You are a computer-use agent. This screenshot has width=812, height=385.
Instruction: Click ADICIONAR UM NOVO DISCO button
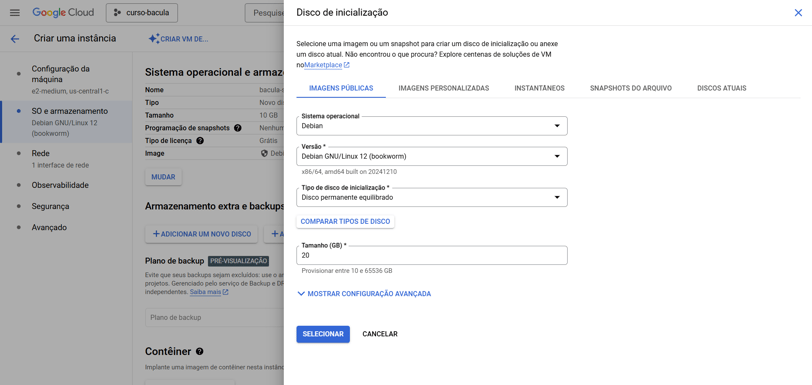coord(201,234)
